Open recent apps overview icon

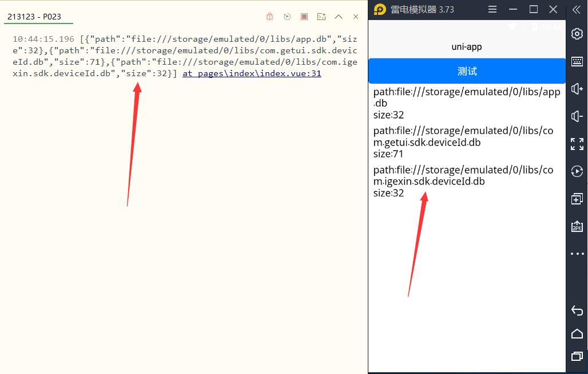[577, 356]
